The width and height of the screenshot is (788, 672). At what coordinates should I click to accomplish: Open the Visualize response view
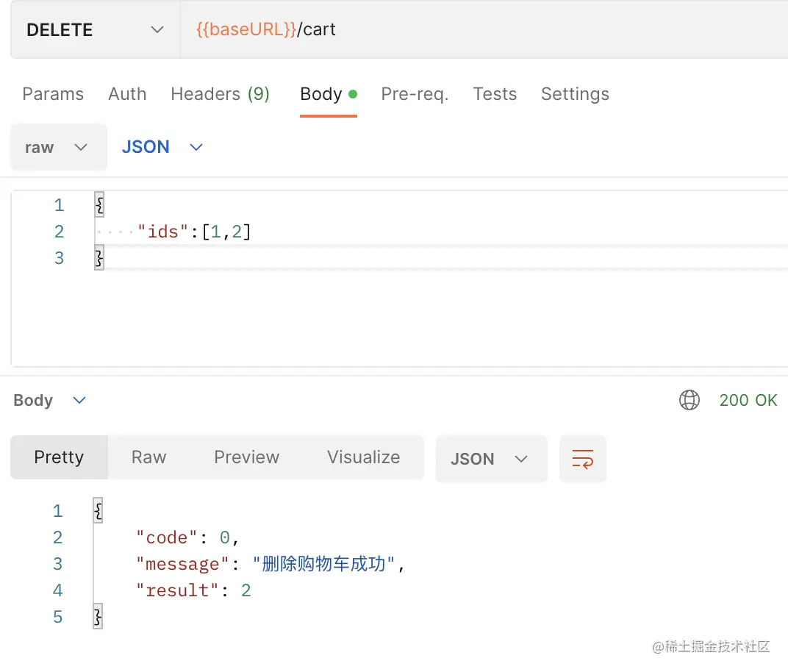click(x=363, y=457)
